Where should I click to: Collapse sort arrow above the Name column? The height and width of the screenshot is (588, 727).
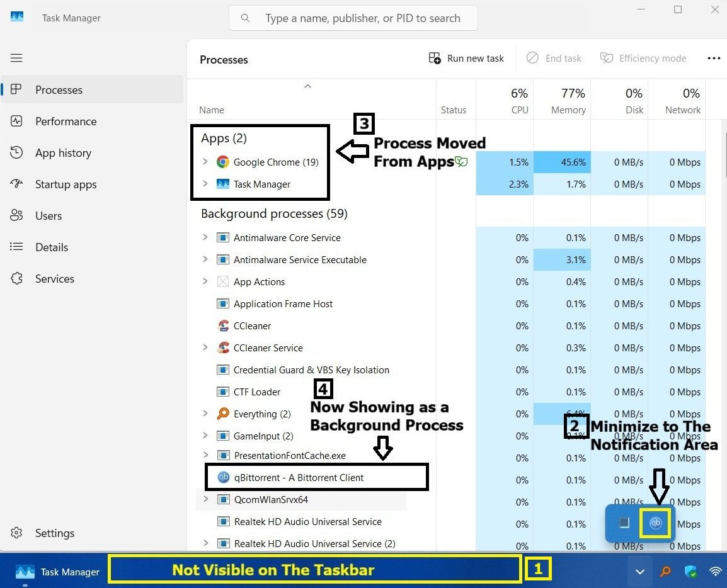307,86
